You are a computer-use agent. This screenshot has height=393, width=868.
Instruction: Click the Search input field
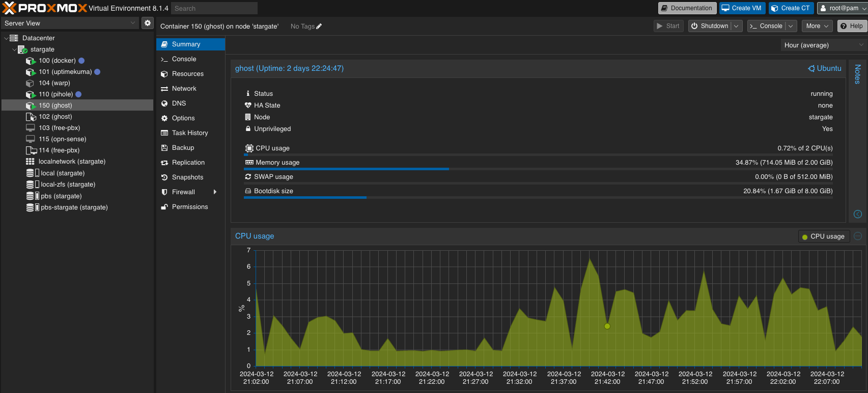pos(214,8)
